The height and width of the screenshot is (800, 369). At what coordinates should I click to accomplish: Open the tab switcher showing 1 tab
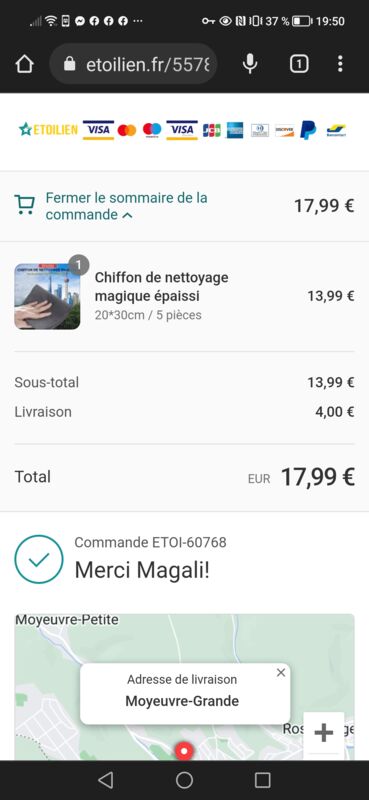(299, 64)
